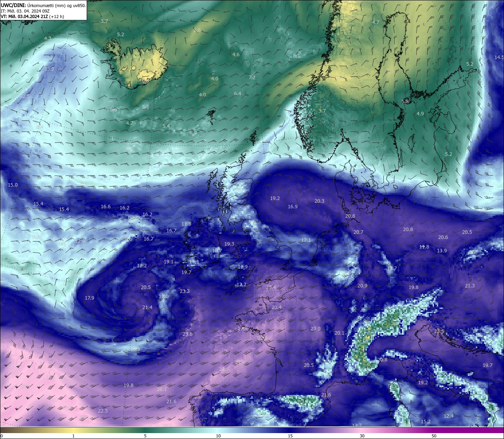
Task: Click the 4.9 value over Estonia
Action: click(x=420, y=113)
